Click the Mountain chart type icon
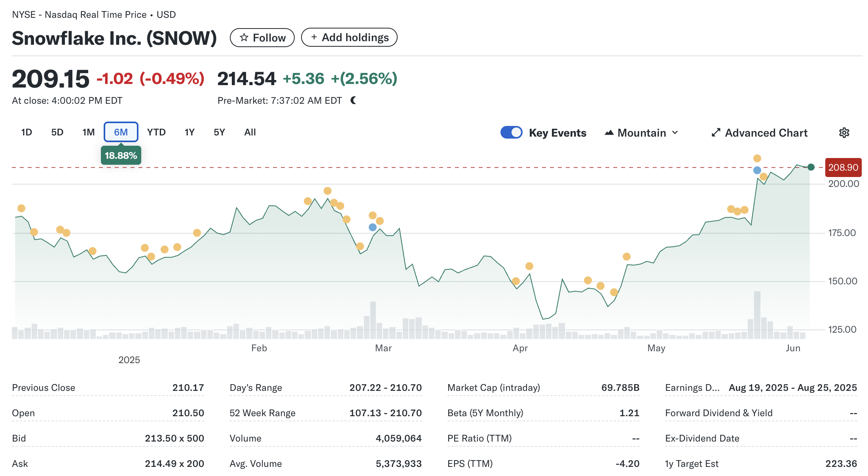The height and width of the screenshot is (476, 868). pyautogui.click(x=609, y=133)
